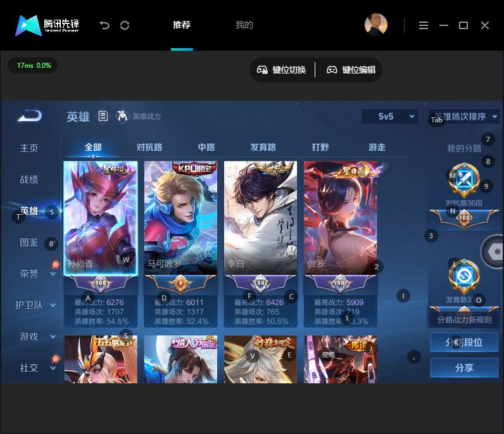
Task: Select the 发育路 lane tab
Action: point(263,148)
